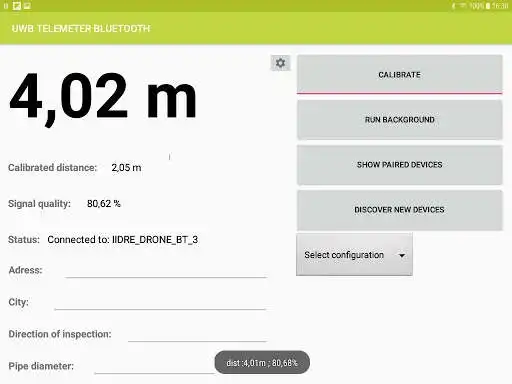Tap the Bluetooth status bar icon
The height and width of the screenshot is (384, 512).
pos(453,6)
